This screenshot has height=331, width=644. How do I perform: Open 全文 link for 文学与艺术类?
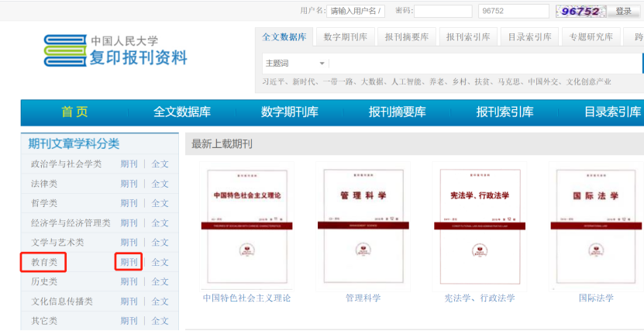pyautogui.click(x=160, y=243)
